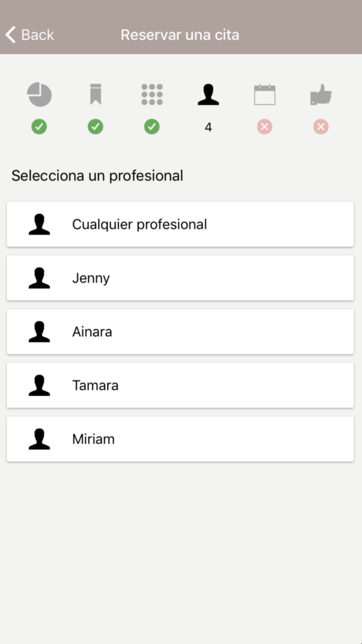
Task: Click the thumbs-up step icon
Action: tap(321, 95)
